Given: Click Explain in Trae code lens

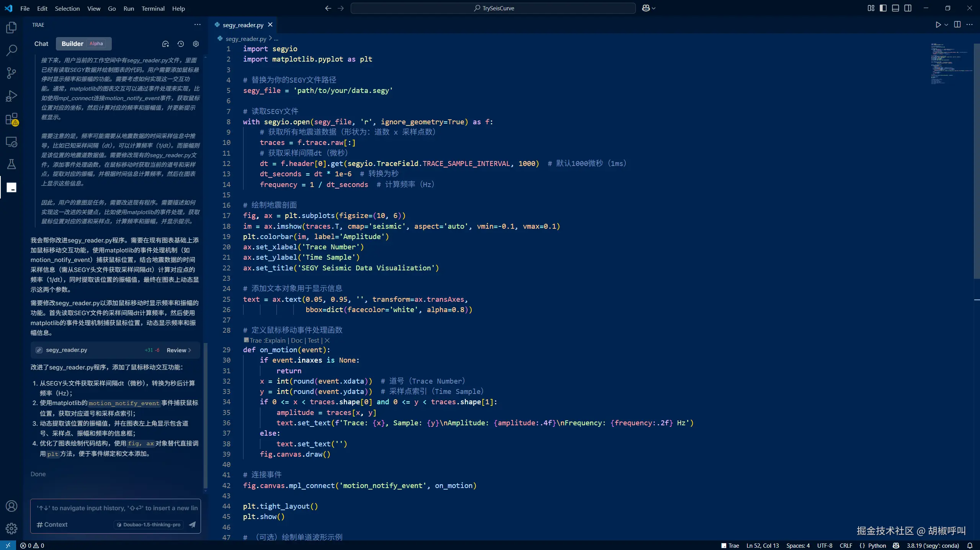Looking at the screenshot, I should click(275, 340).
